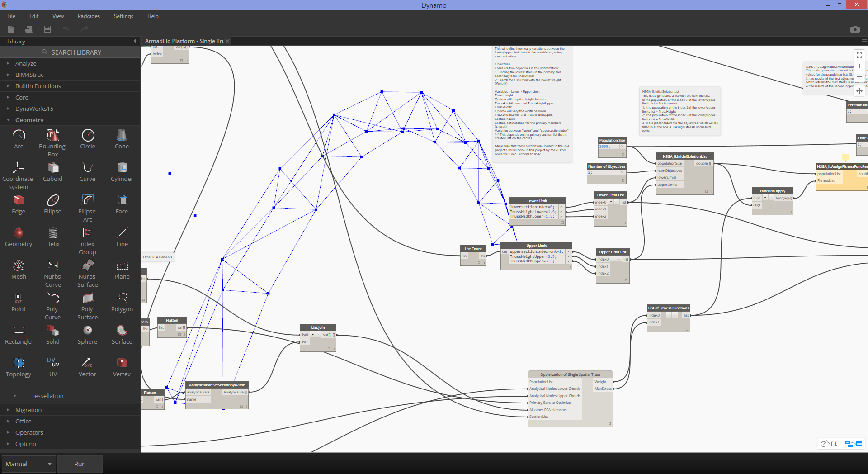The image size is (868, 474).
Task: Click the Search Library field
Action: (x=72, y=52)
